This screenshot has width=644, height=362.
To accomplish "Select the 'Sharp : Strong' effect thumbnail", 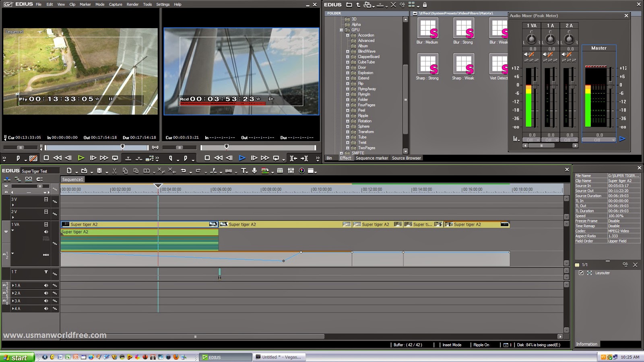I will (427, 64).
